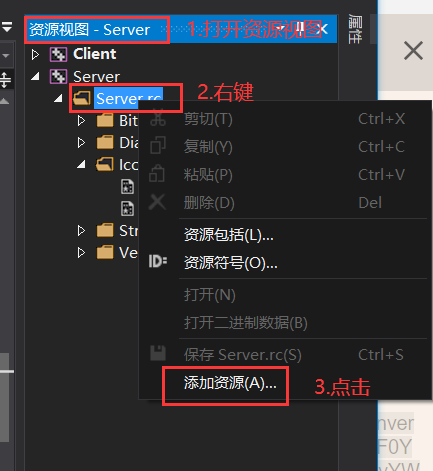
Task: Close the page with large X button
Action: click(x=414, y=51)
